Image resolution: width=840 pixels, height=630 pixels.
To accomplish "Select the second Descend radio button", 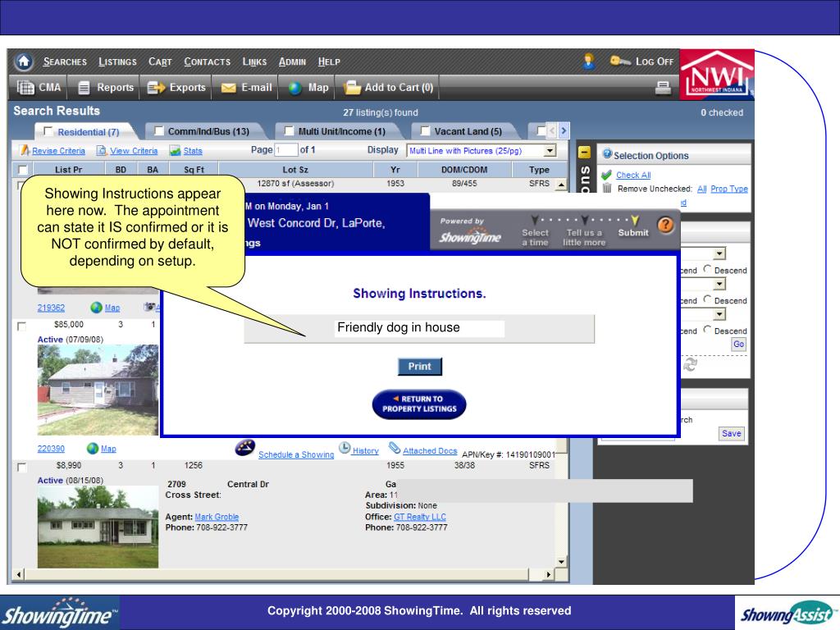I will point(707,299).
